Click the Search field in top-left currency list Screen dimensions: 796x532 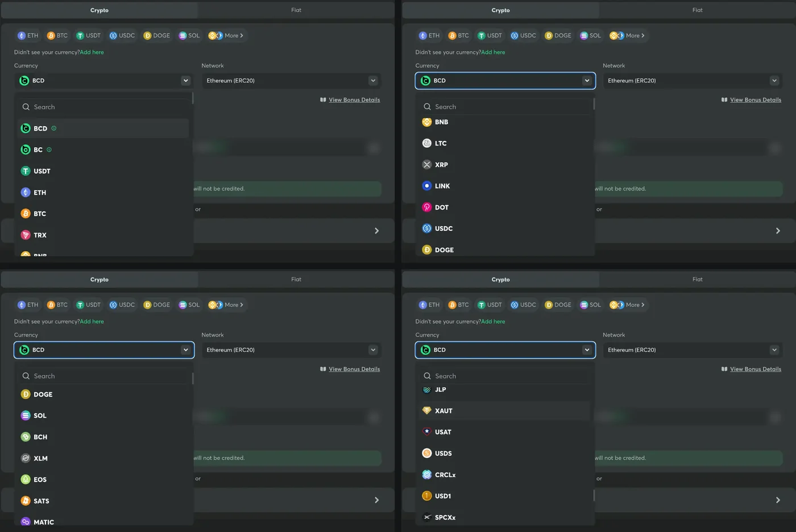pos(104,107)
